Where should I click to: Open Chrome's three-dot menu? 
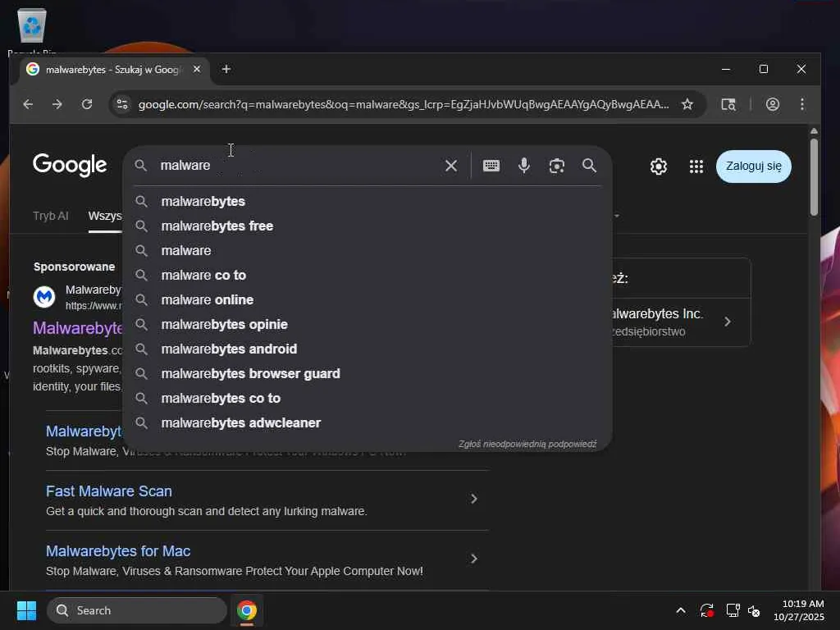tap(802, 104)
